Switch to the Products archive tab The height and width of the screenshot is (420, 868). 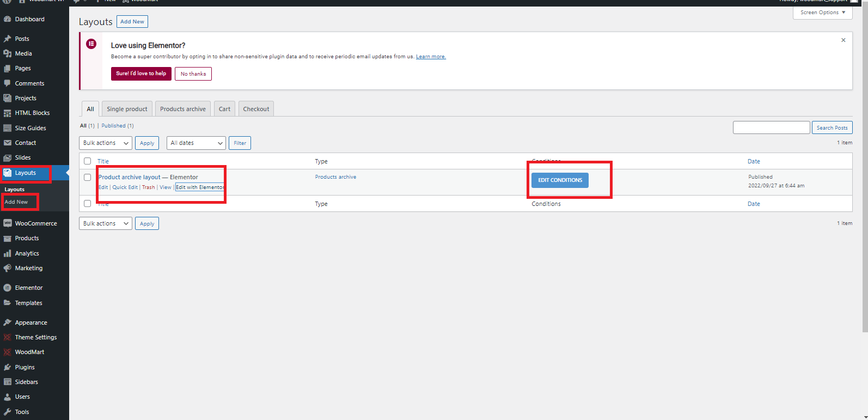[183, 109]
